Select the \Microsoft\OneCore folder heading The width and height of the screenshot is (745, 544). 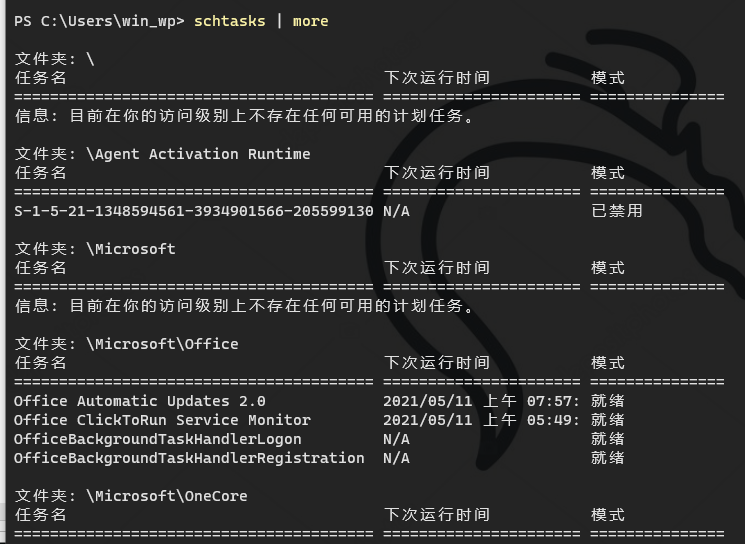point(131,496)
